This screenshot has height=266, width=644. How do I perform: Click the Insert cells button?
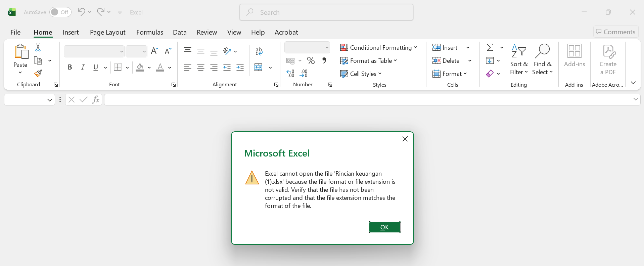point(445,47)
